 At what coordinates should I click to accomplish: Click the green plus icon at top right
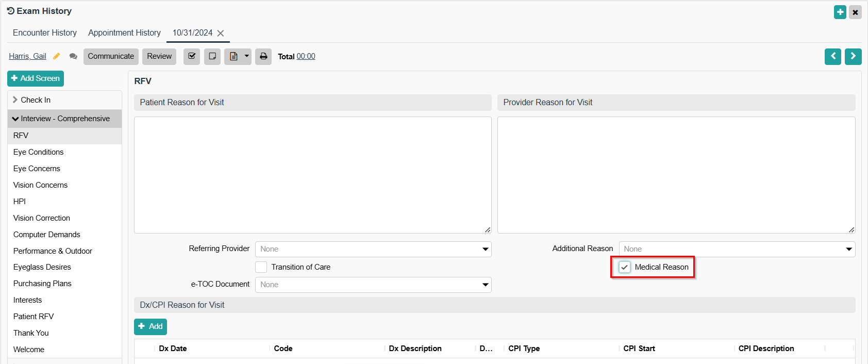click(x=840, y=12)
